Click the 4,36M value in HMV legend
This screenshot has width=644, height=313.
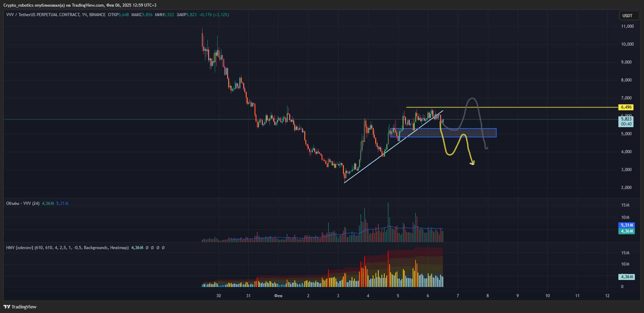[x=137, y=248]
